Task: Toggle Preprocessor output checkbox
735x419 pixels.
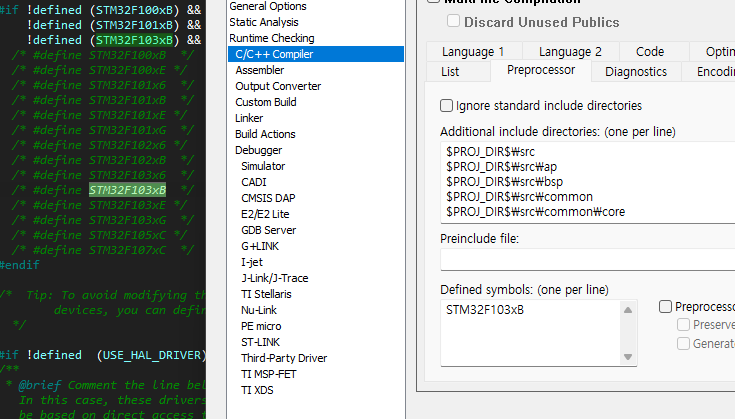Action: click(665, 307)
